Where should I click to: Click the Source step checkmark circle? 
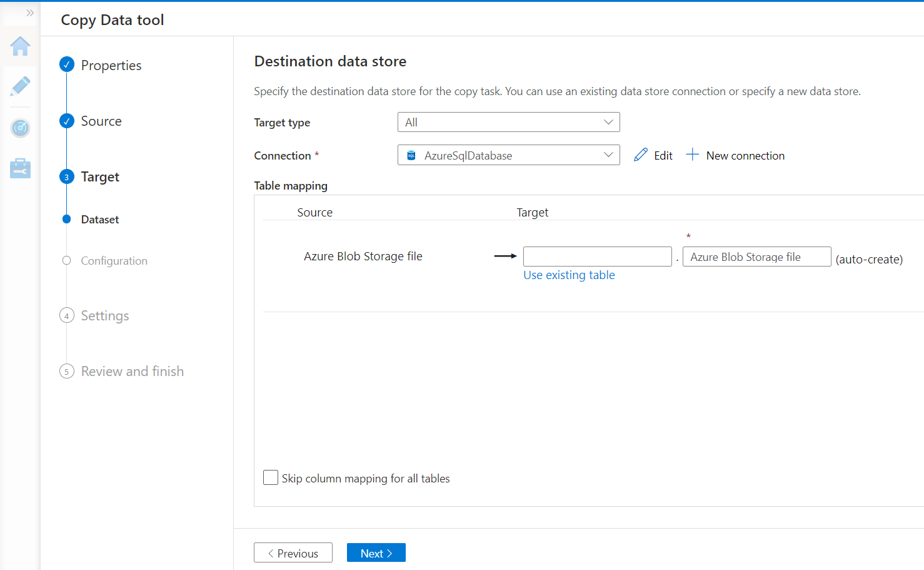click(67, 121)
